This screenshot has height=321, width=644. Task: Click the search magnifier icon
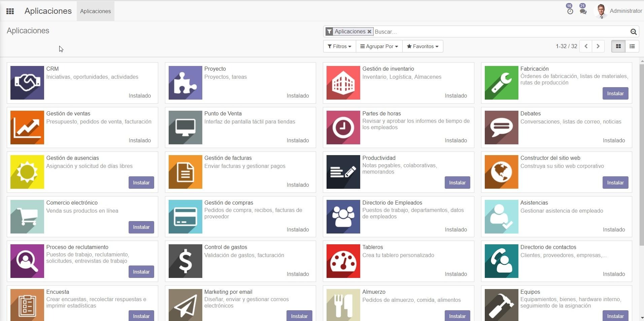pos(633,32)
